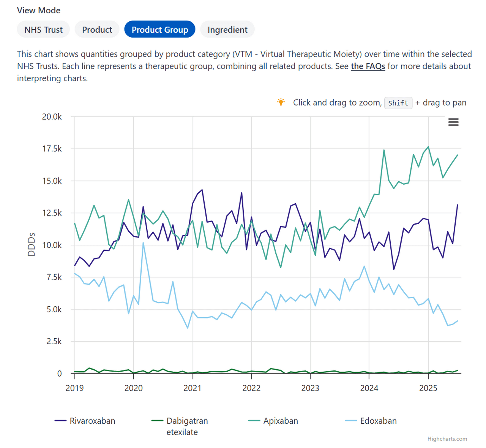Click the Apixaban peak in early 2025
486x448 pixels.
coord(428,147)
